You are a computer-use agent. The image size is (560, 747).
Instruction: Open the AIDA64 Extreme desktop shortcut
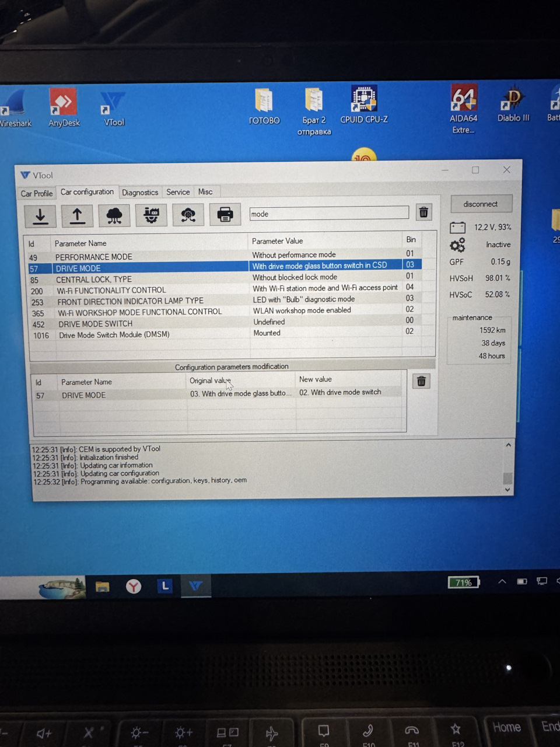point(464,109)
